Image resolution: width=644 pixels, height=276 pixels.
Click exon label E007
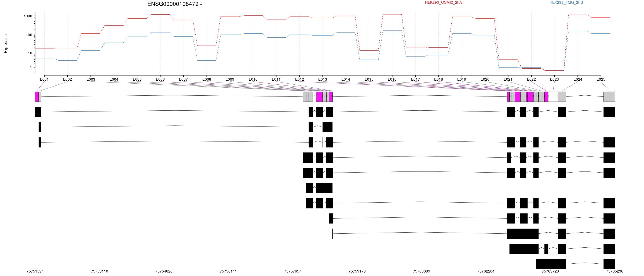pyautogui.click(x=183, y=79)
